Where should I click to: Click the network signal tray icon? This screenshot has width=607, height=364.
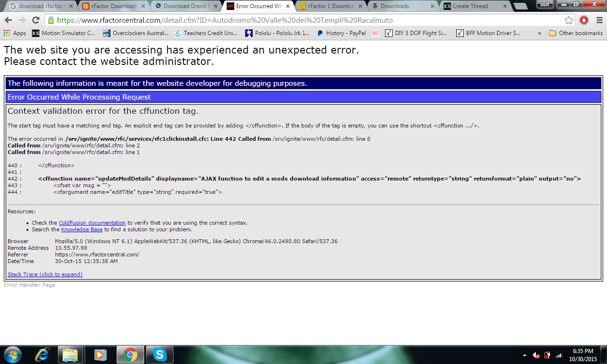coord(559,355)
